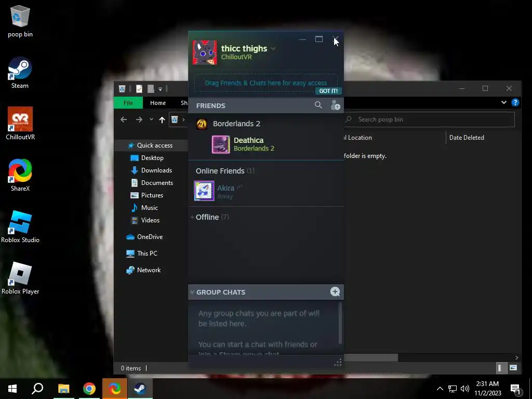Select the Roblox Player desktop shortcut
The width and height of the screenshot is (532, 399).
click(20, 278)
